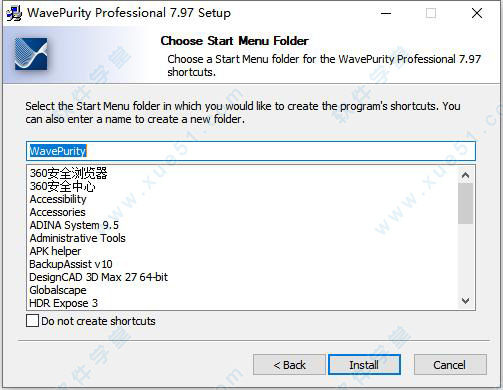Choose the Accessories folder
The image size is (503, 390).
tap(57, 212)
